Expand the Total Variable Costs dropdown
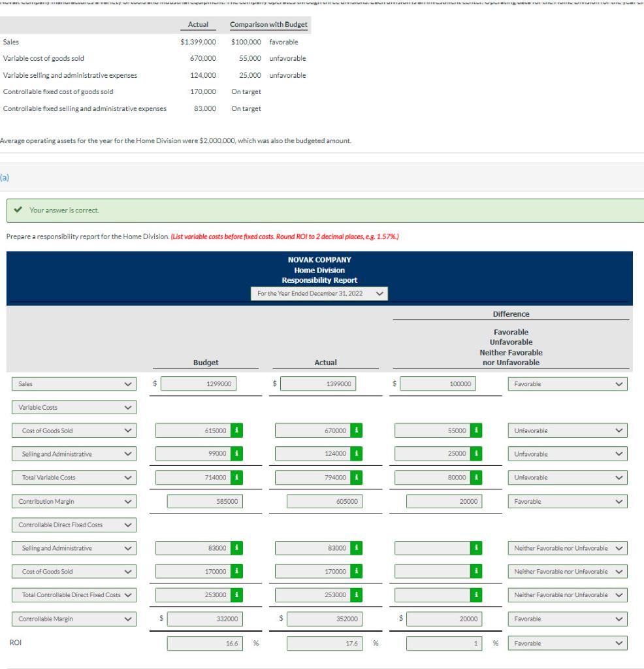 coord(74,478)
